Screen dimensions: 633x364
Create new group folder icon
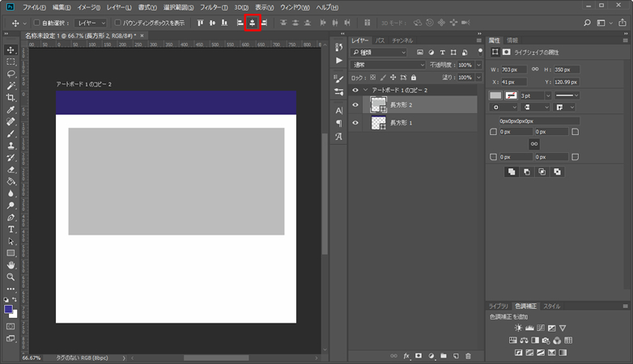(x=444, y=356)
